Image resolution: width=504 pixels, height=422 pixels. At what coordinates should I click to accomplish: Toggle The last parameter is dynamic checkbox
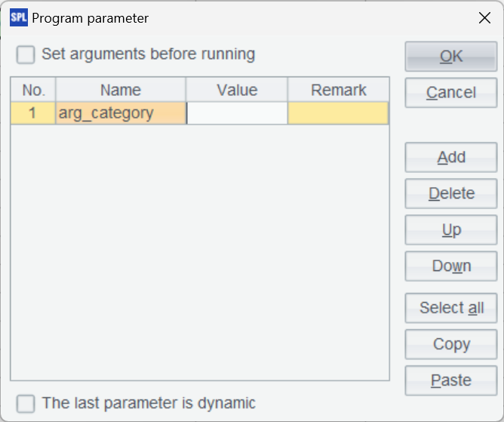point(26,403)
